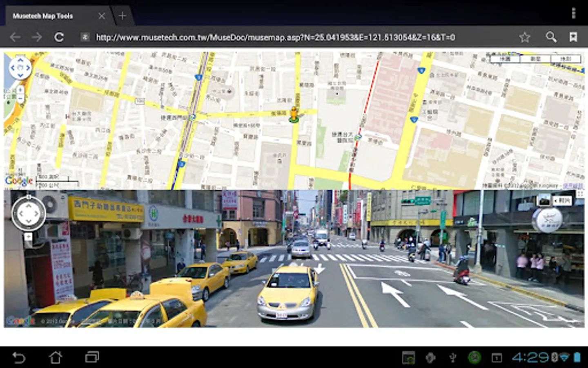Click the Route 100 shield on map
588x368 pixels.
[140, 101]
